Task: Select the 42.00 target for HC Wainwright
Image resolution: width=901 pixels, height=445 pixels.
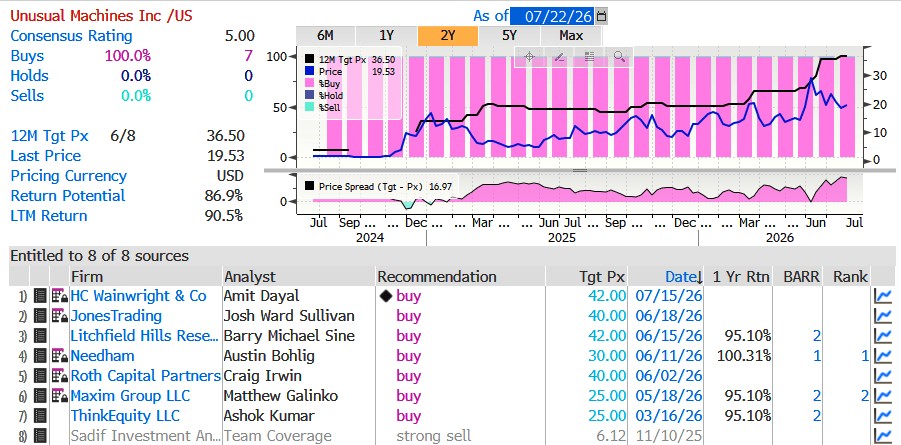Action: coord(607,296)
